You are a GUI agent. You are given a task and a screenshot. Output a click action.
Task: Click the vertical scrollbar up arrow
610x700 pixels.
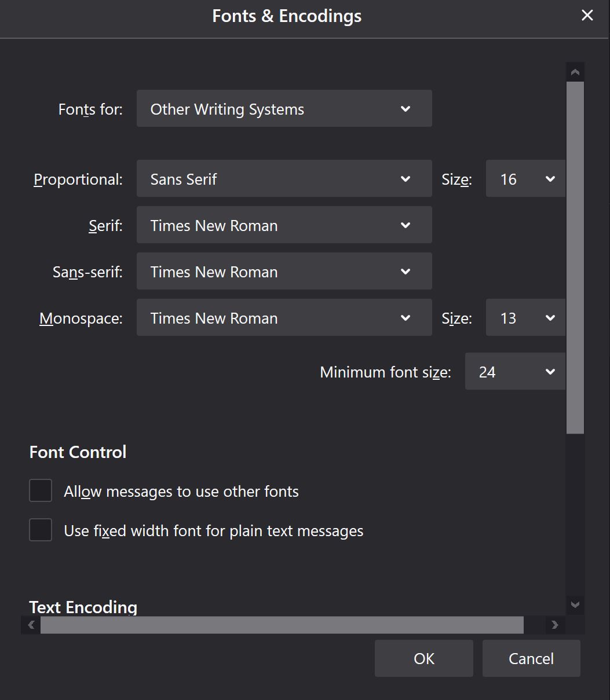point(575,72)
